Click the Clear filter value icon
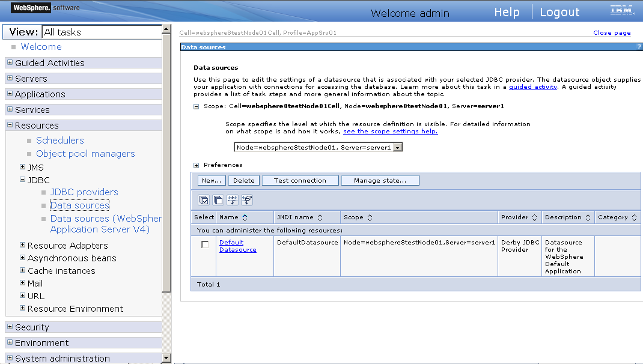Image resolution: width=643 pixels, height=364 pixels. click(246, 200)
